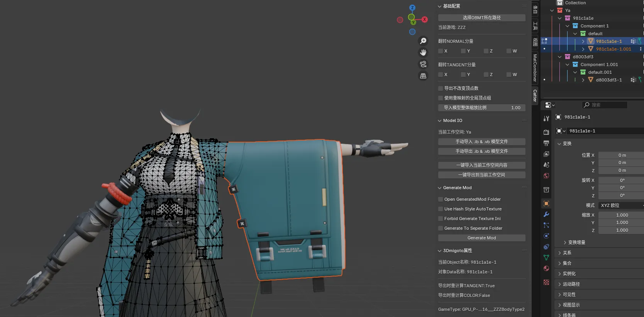Open the Scene properties tab icon
This screenshot has height=317, width=644.
coord(546,165)
